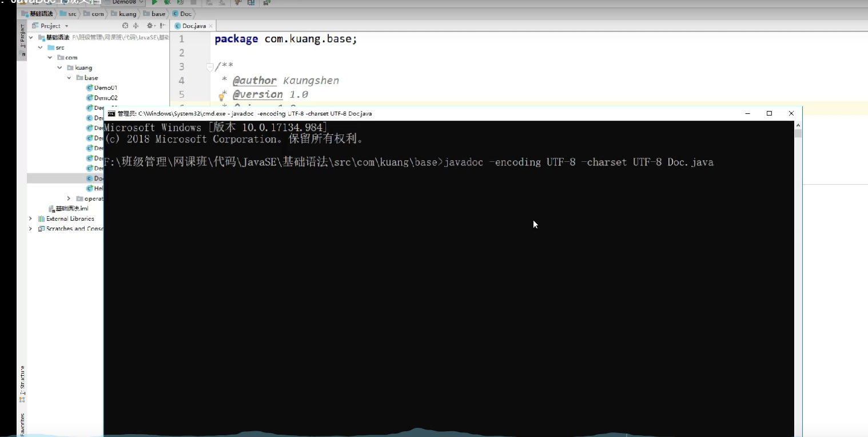Click the @author tag in the editor
This screenshot has height=437, width=868.
click(254, 81)
